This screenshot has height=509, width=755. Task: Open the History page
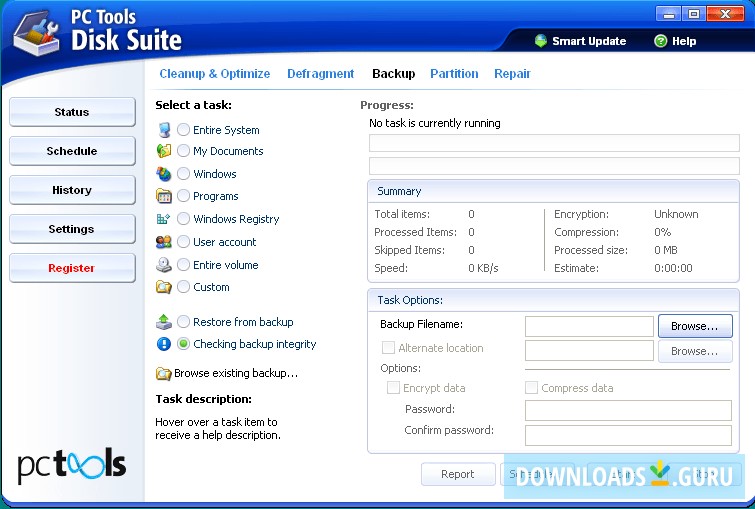pyautogui.click(x=72, y=190)
